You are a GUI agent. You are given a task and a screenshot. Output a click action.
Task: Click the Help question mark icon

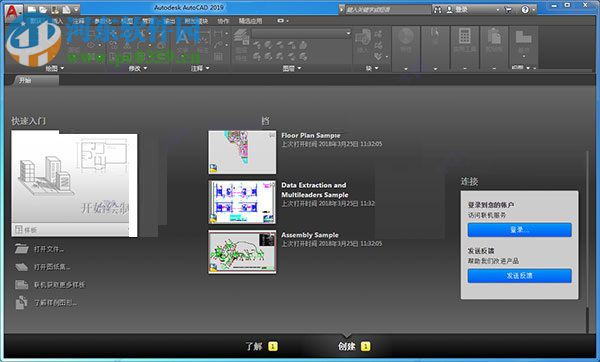[x=525, y=10]
